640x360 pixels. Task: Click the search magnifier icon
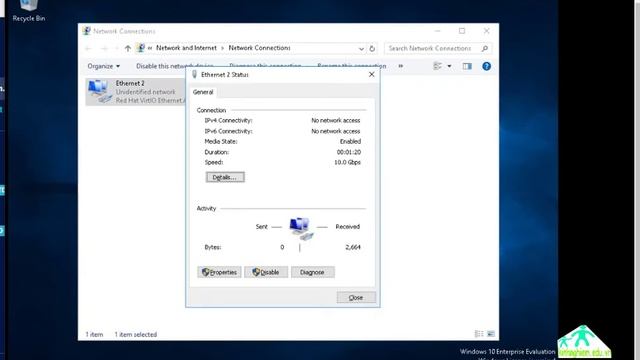pyautogui.click(x=485, y=48)
